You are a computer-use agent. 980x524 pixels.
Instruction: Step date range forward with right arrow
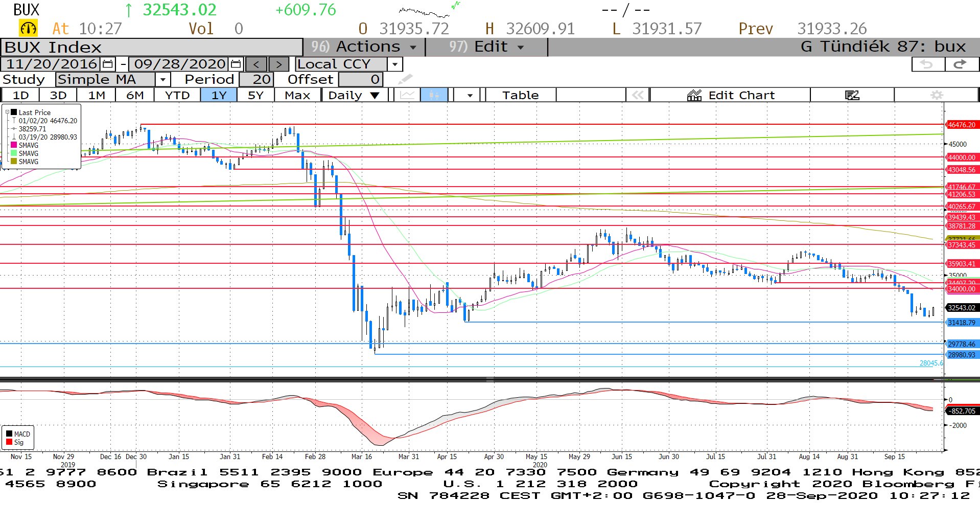(278, 64)
